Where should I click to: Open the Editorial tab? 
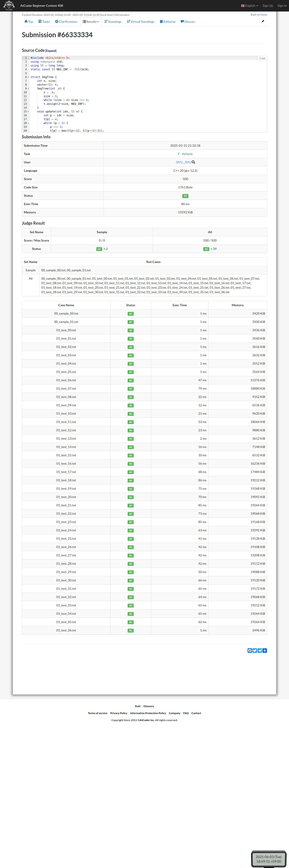pos(167,22)
